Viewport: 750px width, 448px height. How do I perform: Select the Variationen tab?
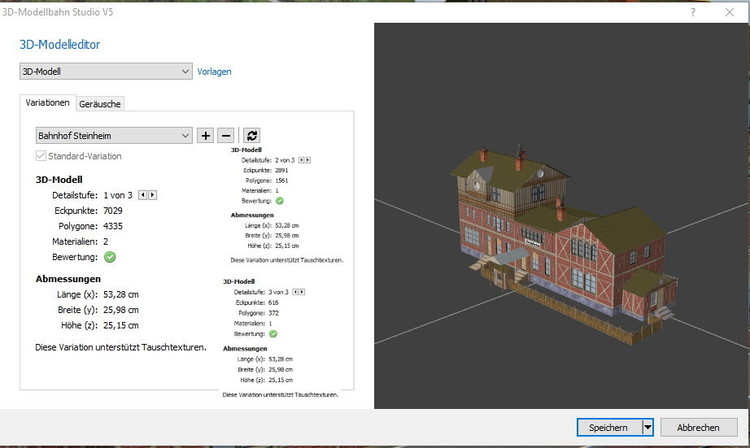tap(48, 102)
